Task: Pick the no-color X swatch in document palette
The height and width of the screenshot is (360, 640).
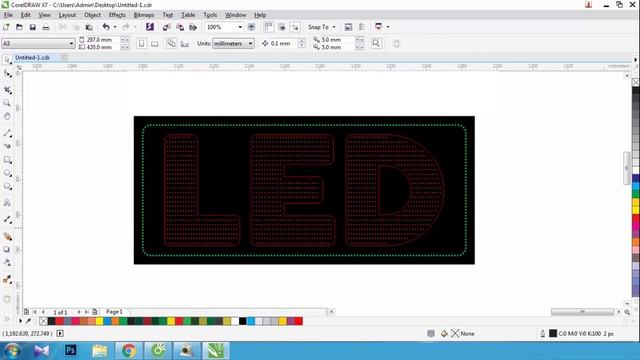Action: click(43, 321)
